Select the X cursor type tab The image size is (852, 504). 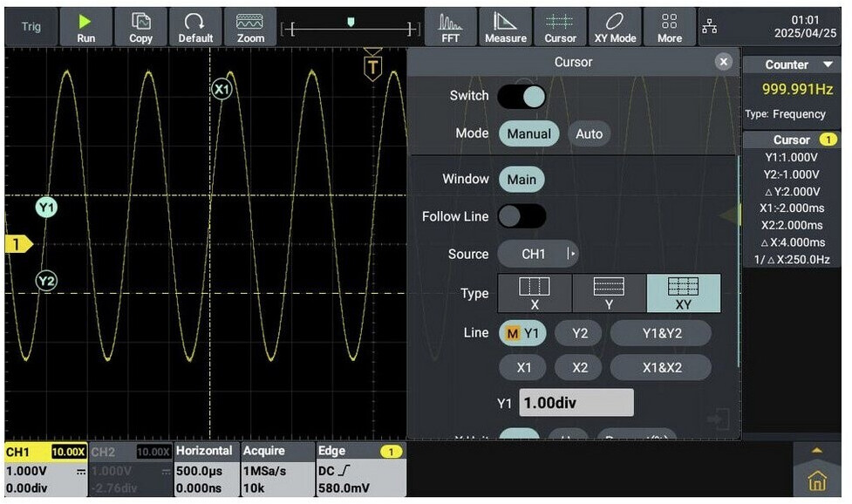click(535, 293)
